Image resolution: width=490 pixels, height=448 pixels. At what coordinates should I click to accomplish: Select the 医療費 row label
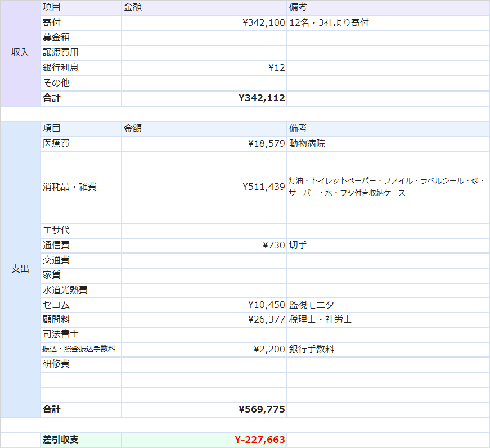[56, 144]
